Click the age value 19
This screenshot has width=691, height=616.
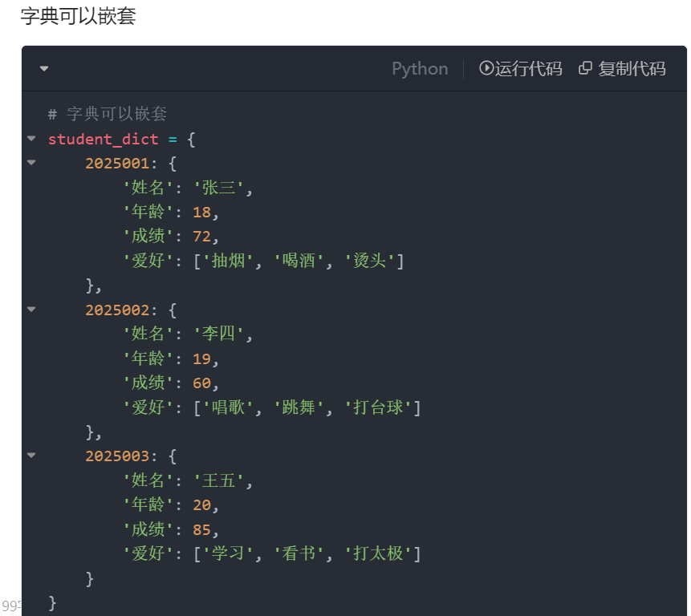point(201,359)
